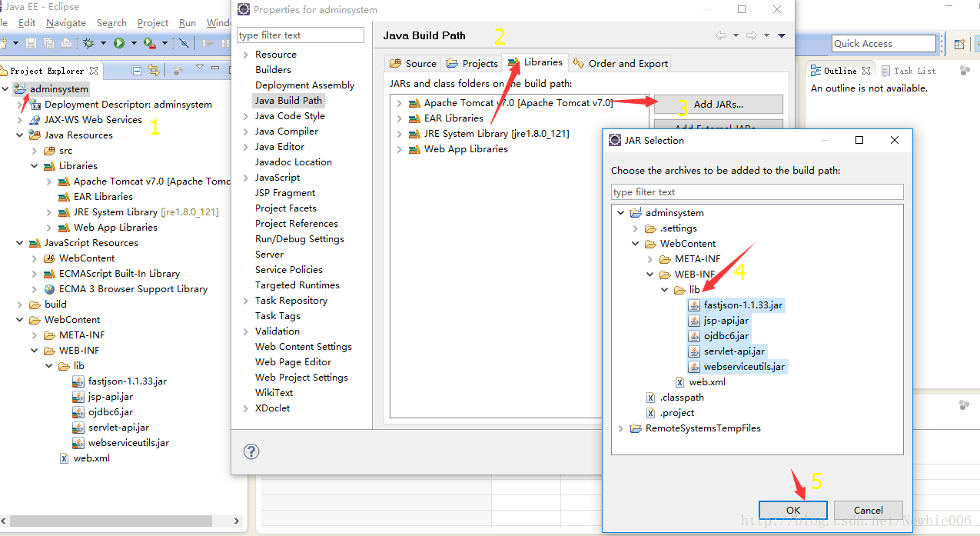
Task: Switch to the Task List tab
Action: tap(908, 71)
